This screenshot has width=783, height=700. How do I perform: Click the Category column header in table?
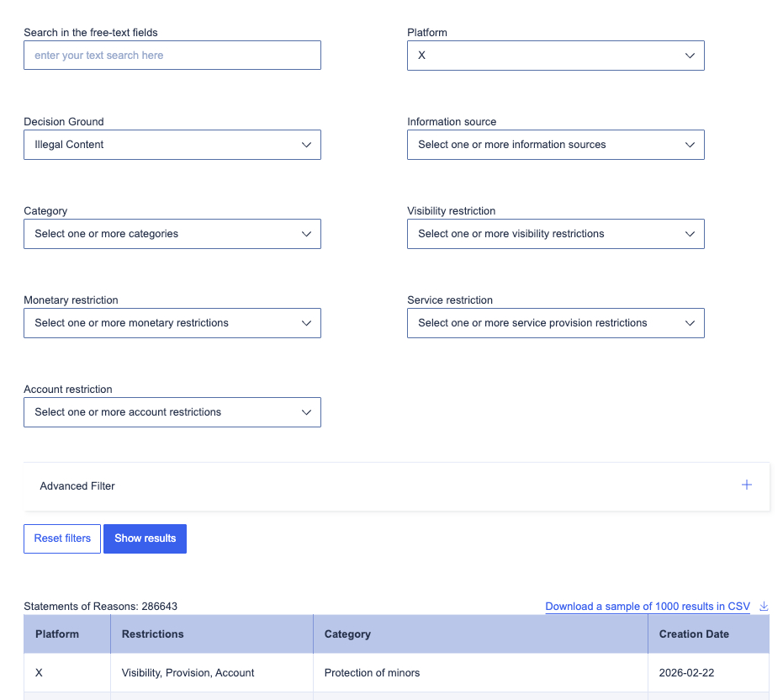click(347, 634)
